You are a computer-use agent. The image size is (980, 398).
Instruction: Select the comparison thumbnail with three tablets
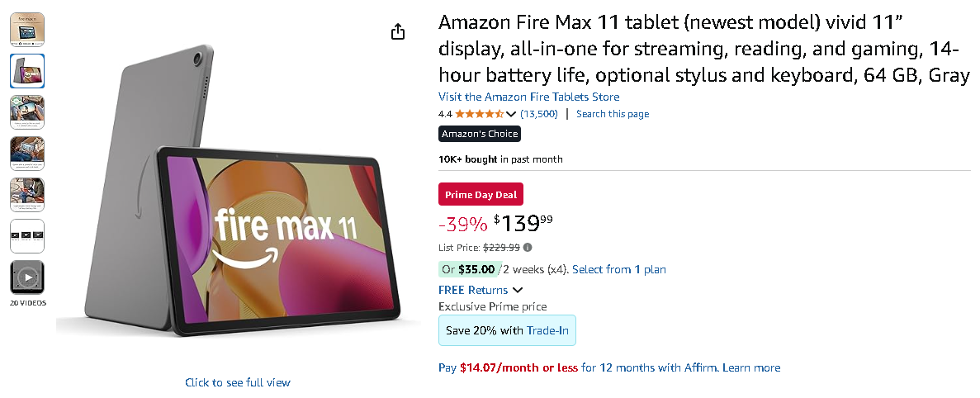click(27, 236)
